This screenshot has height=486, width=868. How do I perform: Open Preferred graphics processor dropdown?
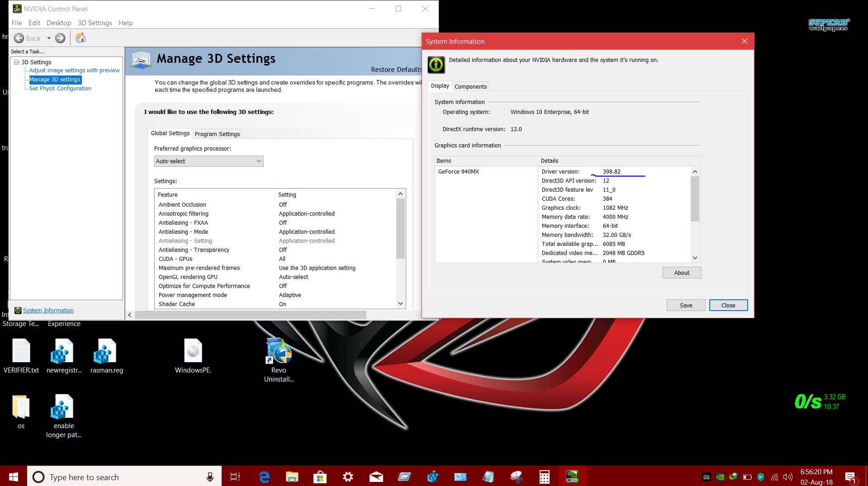209,161
